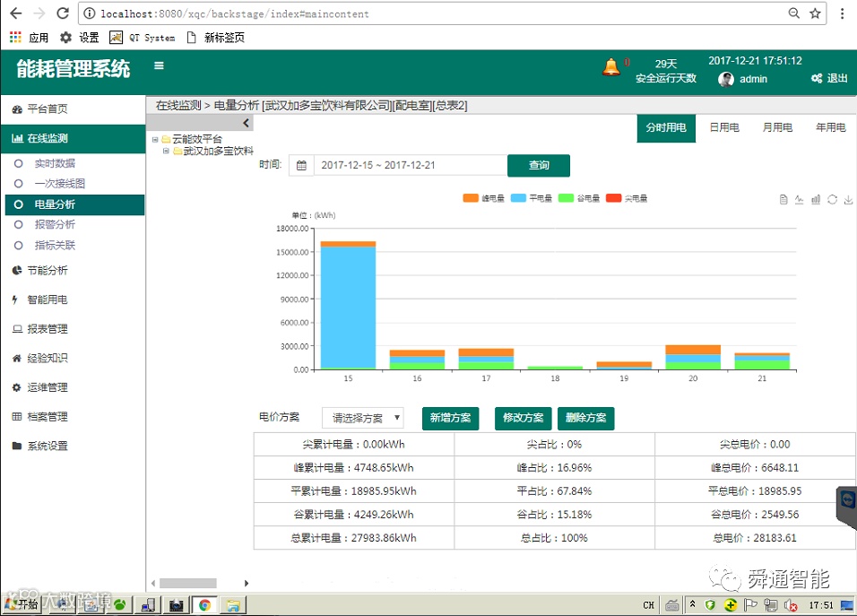Click the date range input field
857x616 pixels.
[411, 165]
